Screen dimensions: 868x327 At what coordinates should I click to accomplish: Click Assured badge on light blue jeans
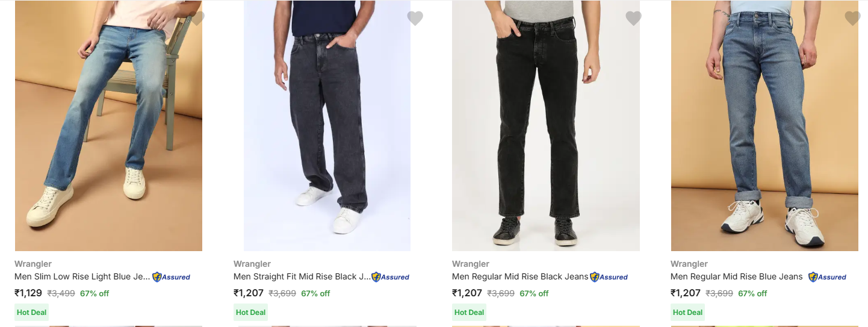pos(172,278)
